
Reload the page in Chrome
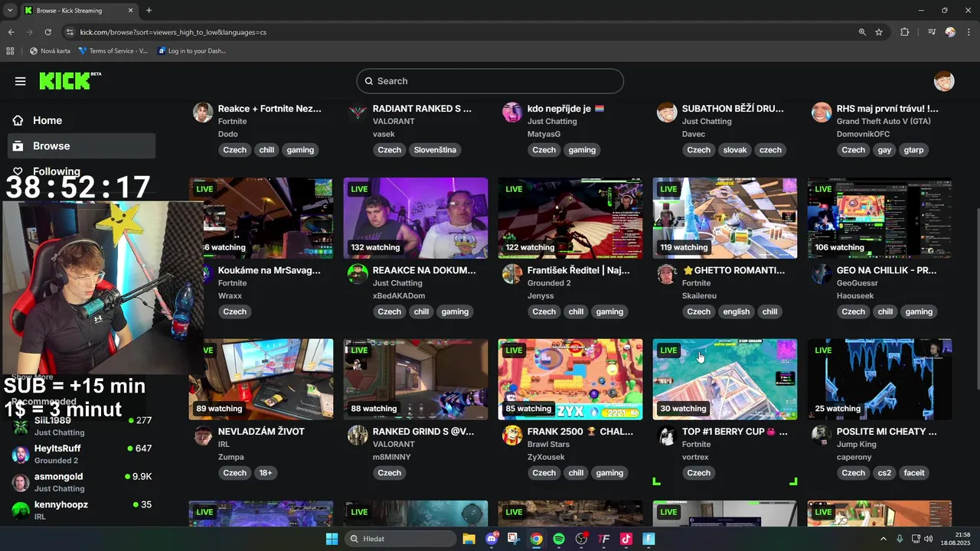[x=47, y=32]
